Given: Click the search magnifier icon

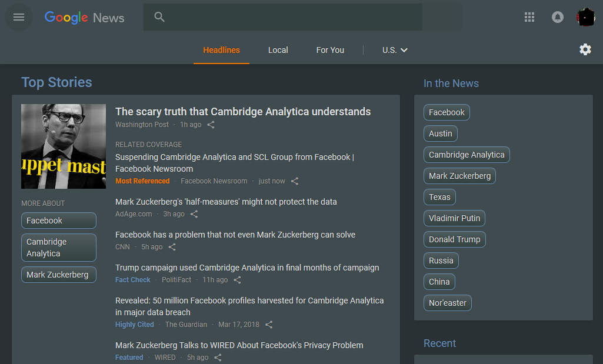Looking at the screenshot, I should [x=159, y=17].
